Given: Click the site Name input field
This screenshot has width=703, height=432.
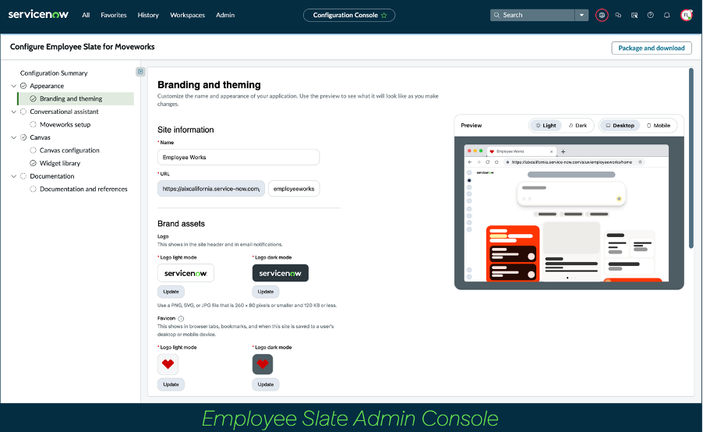Looking at the screenshot, I should click(239, 157).
